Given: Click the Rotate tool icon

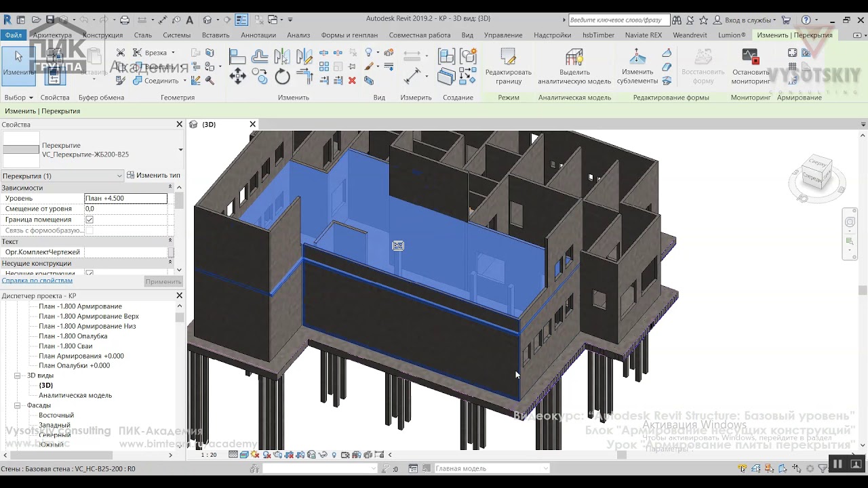Looking at the screenshot, I should click(x=283, y=77).
